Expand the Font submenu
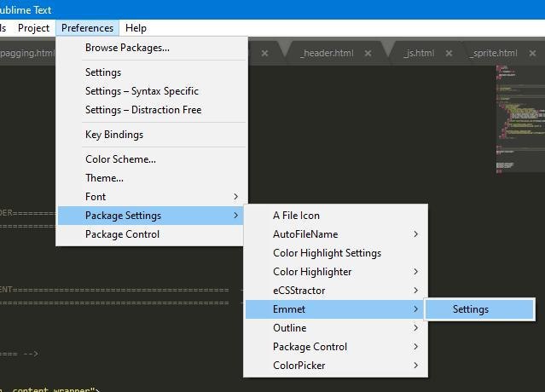545x392 pixels. [152, 197]
